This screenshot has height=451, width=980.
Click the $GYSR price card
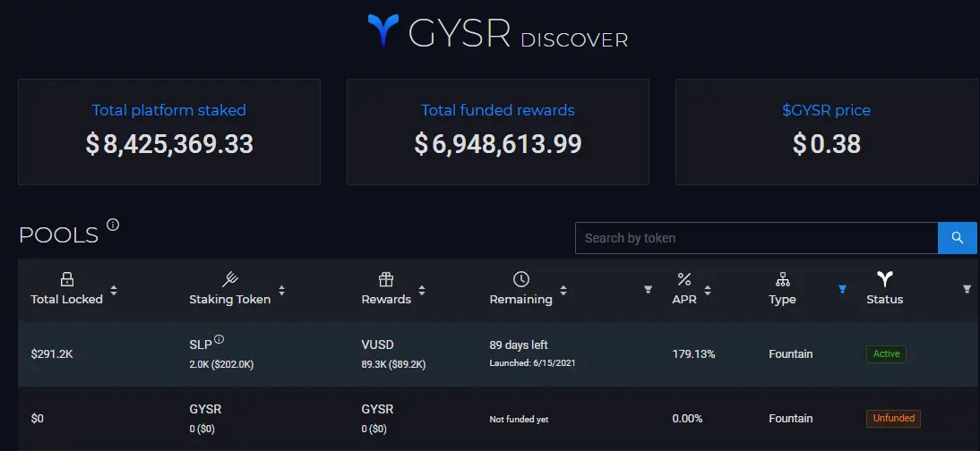point(827,132)
